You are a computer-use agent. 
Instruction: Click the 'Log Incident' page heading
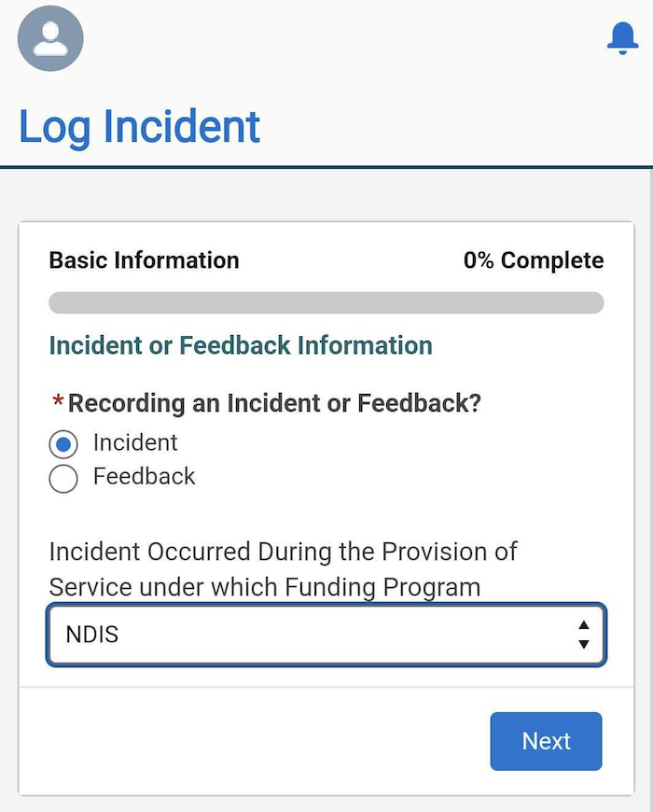click(x=139, y=127)
